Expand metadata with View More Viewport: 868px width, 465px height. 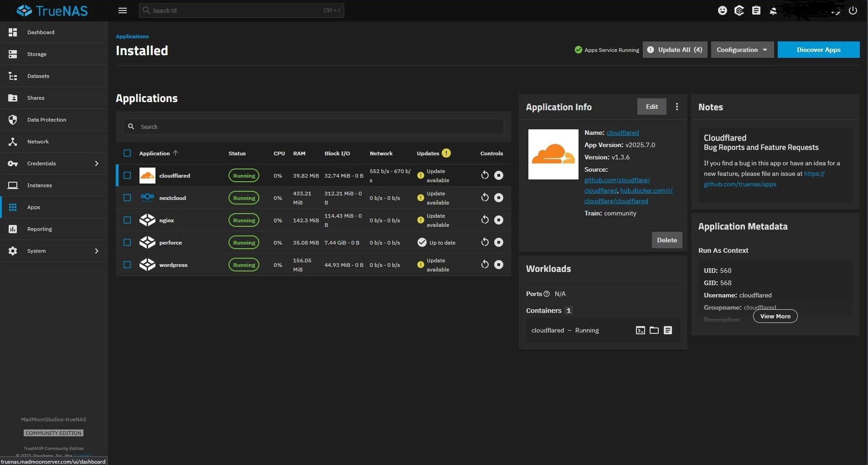pos(775,316)
